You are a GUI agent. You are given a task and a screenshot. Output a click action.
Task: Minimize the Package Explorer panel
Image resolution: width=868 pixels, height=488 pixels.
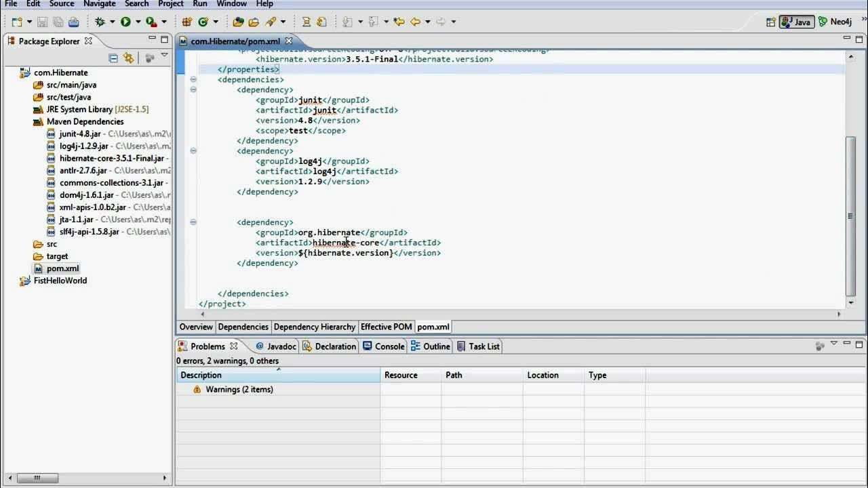tap(152, 39)
